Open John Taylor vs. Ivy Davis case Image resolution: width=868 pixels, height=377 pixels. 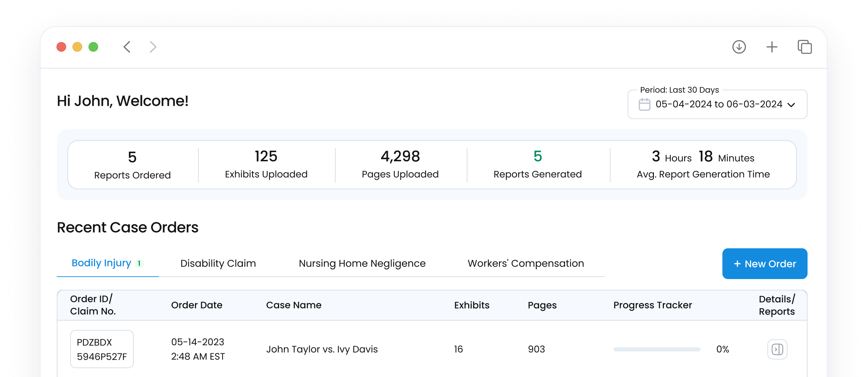pos(321,349)
